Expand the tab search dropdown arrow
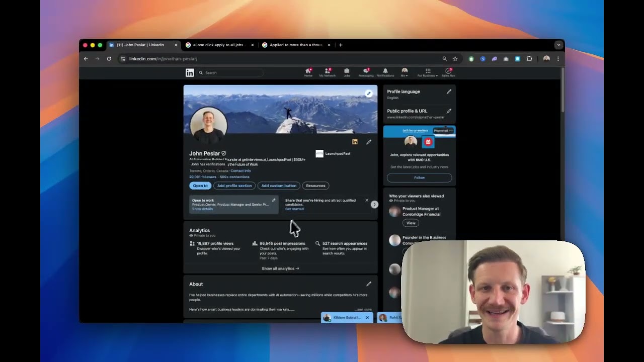 [x=558, y=45]
